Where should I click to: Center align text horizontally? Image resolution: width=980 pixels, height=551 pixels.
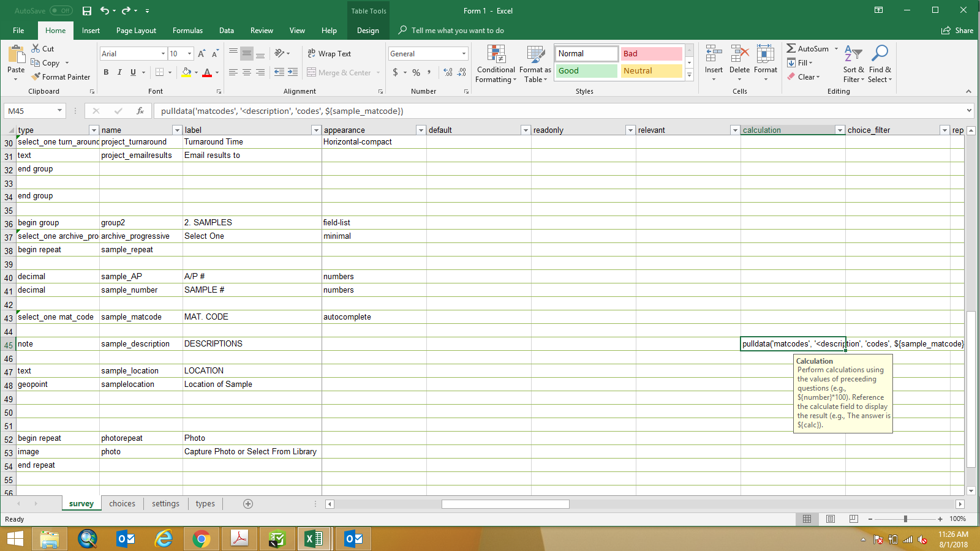coord(247,72)
